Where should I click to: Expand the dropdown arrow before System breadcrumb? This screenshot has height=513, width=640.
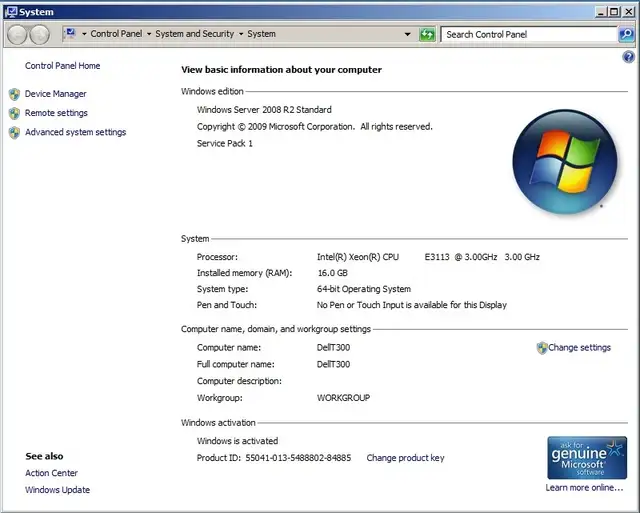tap(241, 34)
